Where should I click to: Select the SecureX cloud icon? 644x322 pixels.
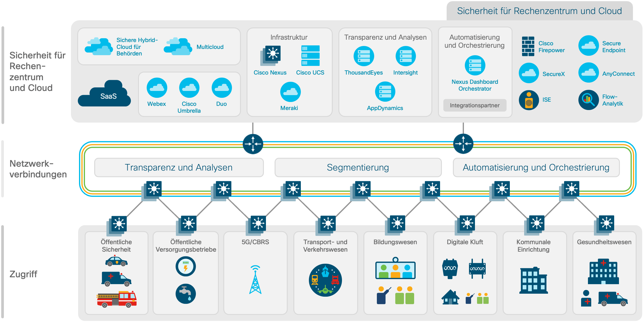tap(529, 73)
